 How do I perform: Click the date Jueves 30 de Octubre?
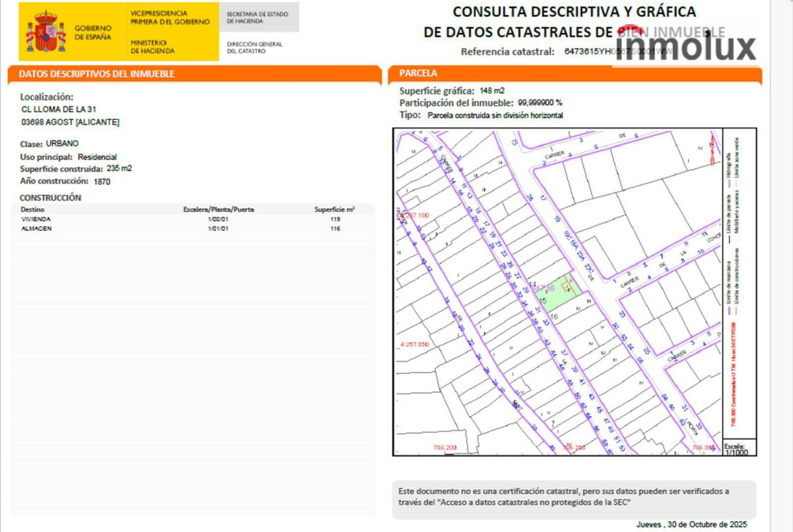point(691,525)
